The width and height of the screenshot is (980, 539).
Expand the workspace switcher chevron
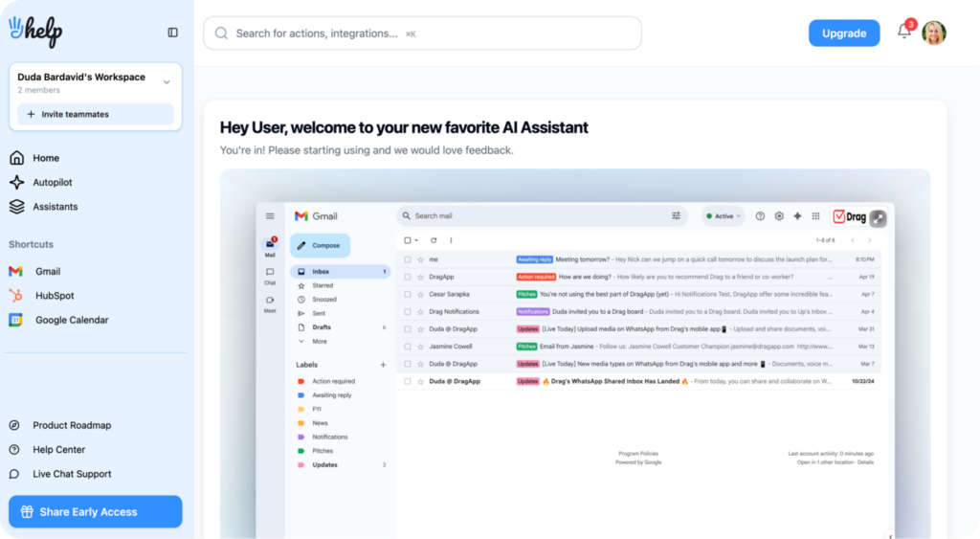(167, 82)
